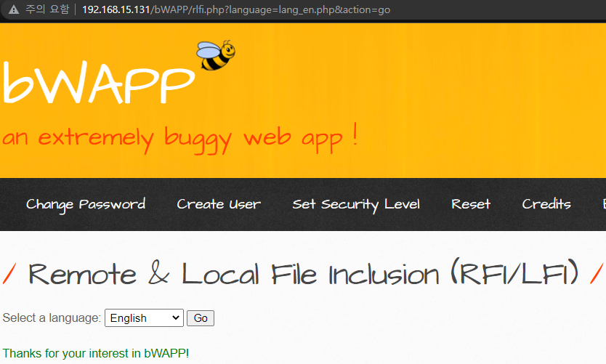This screenshot has width=606, height=364.
Task: Click the Go button
Action: 201,318
